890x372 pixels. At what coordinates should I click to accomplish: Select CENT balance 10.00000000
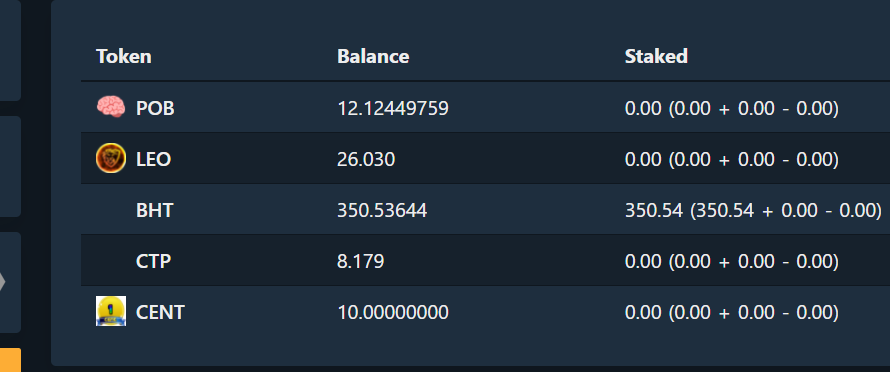pos(393,312)
